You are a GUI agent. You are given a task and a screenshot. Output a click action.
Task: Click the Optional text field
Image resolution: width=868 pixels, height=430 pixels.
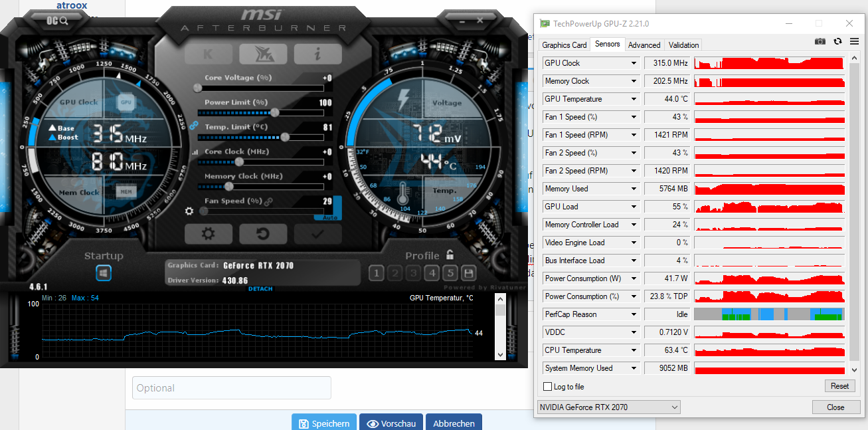pos(232,387)
